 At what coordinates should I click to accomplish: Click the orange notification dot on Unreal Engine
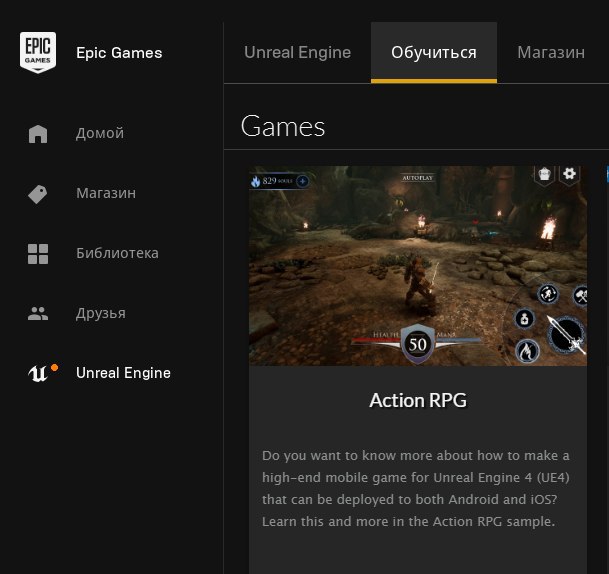[x=54, y=367]
